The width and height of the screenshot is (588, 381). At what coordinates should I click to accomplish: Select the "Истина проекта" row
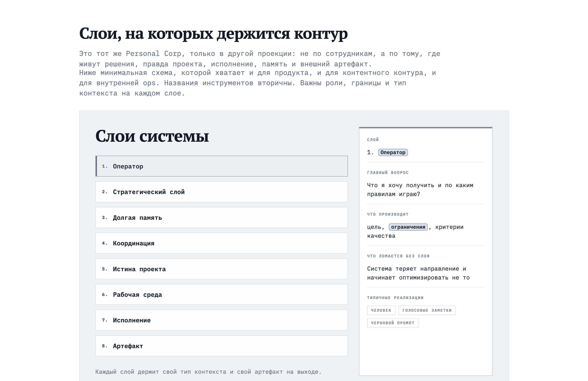pyautogui.click(x=222, y=269)
